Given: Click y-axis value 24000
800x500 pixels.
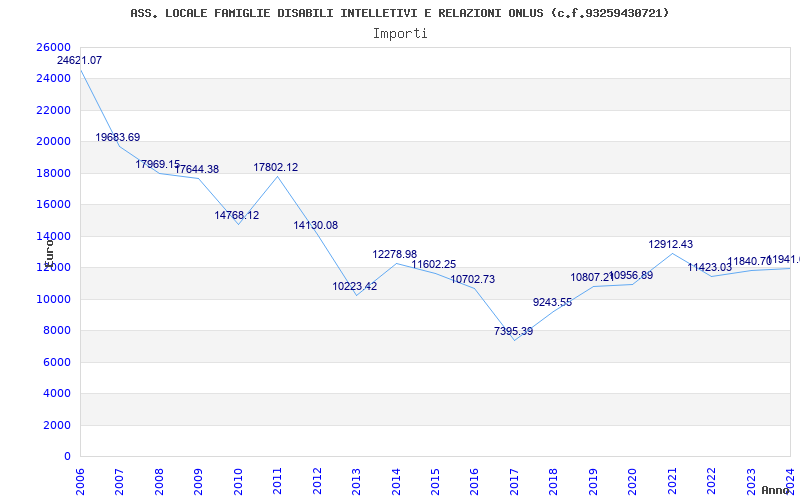Looking at the screenshot, I should (x=54, y=79).
